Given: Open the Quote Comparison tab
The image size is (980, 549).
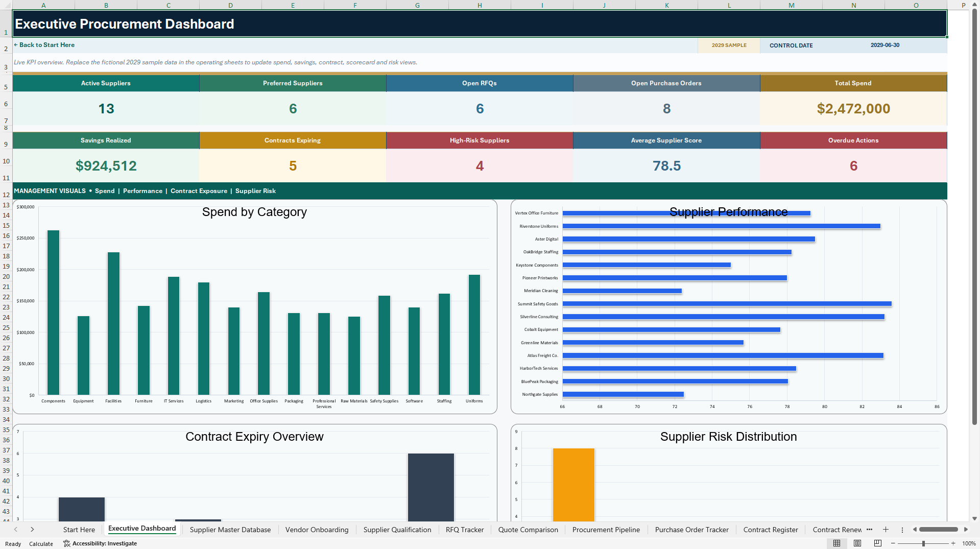Looking at the screenshot, I should click(x=528, y=530).
